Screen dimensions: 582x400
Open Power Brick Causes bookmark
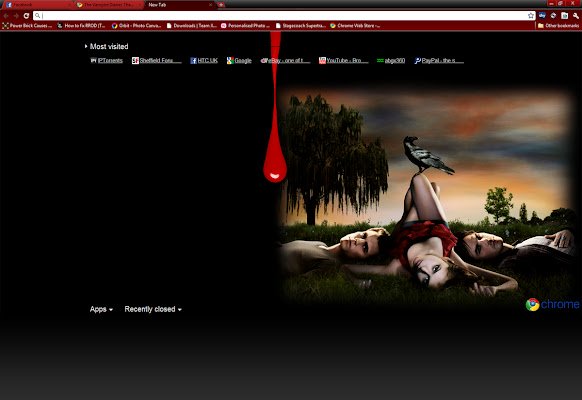click(27, 26)
